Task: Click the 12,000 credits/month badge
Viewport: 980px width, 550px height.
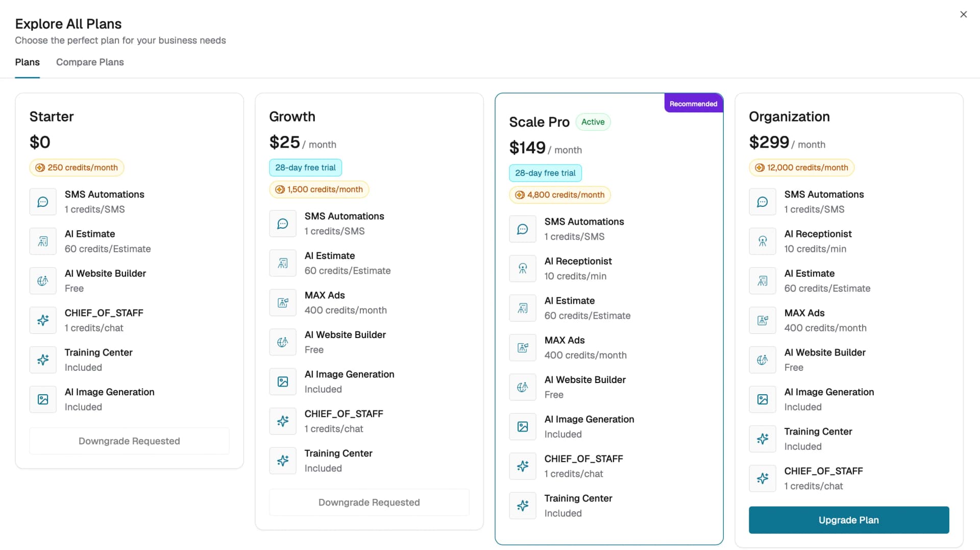Action: pos(801,168)
